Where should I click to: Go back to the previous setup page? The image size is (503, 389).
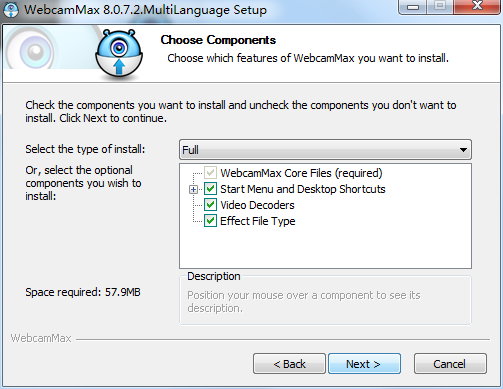pos(289,364)
